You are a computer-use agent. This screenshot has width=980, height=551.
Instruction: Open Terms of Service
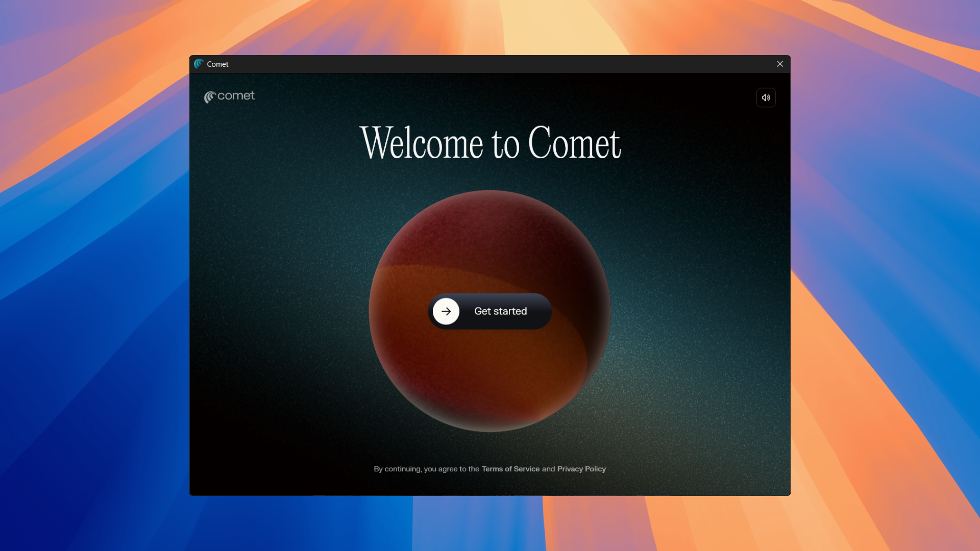pos(510,468)
